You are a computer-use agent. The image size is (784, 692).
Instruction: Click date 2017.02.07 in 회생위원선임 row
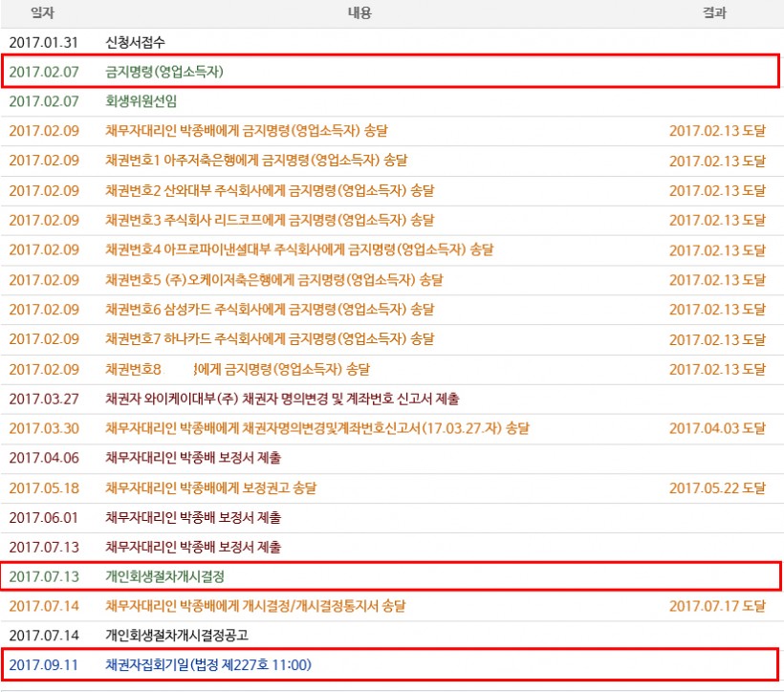tap(43, 101)
